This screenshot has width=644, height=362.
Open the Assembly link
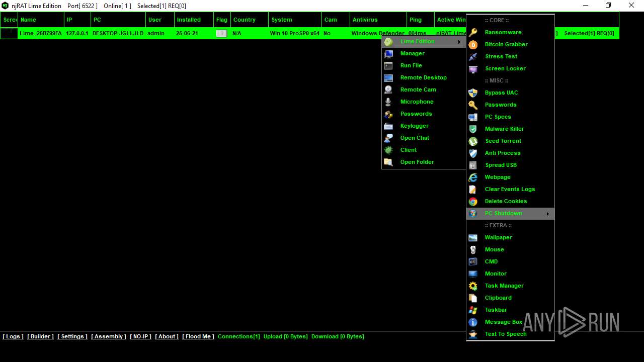click(109, 336)
